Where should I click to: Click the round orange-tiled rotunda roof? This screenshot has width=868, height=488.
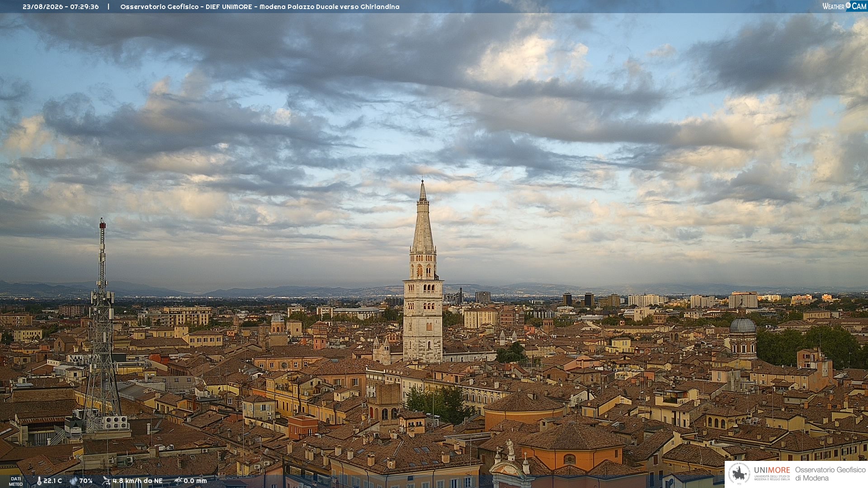(x=524, y=402)
